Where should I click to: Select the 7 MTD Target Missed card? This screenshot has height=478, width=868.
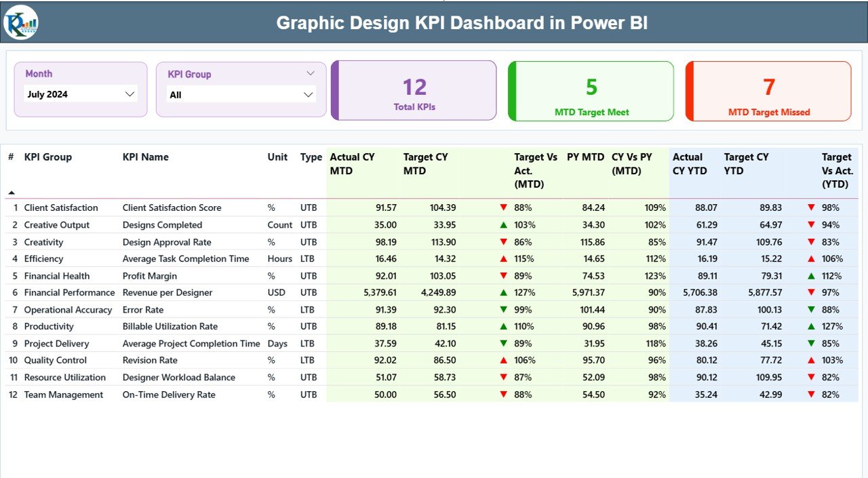767,91
